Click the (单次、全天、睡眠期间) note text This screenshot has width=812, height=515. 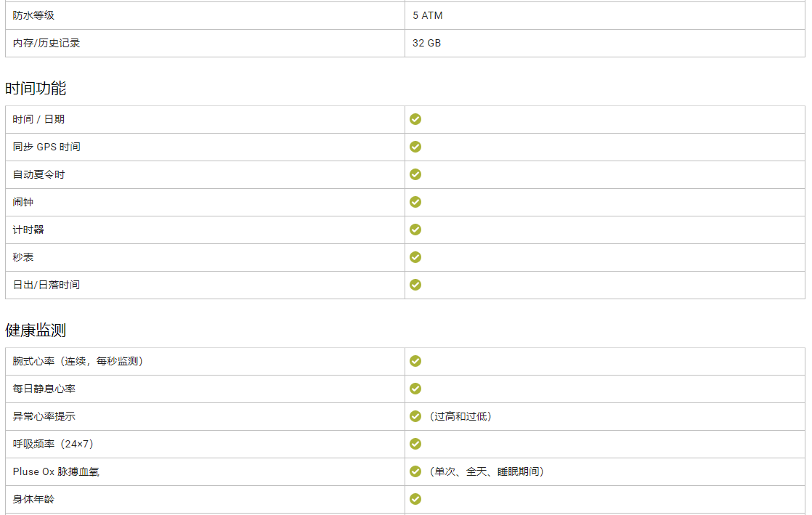[486, 471]
